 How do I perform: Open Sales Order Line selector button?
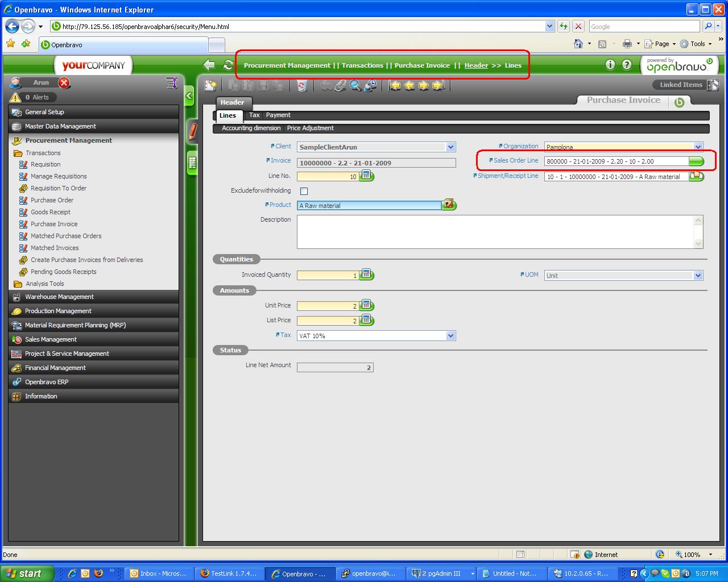tap(696, 161)
